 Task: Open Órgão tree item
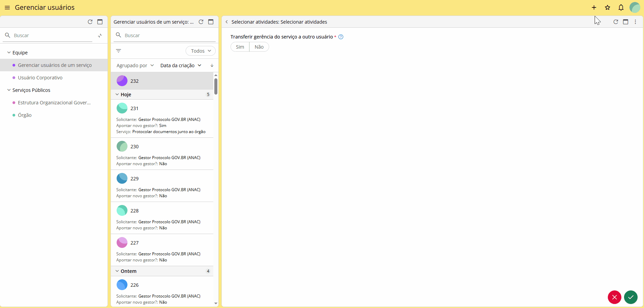54,115
